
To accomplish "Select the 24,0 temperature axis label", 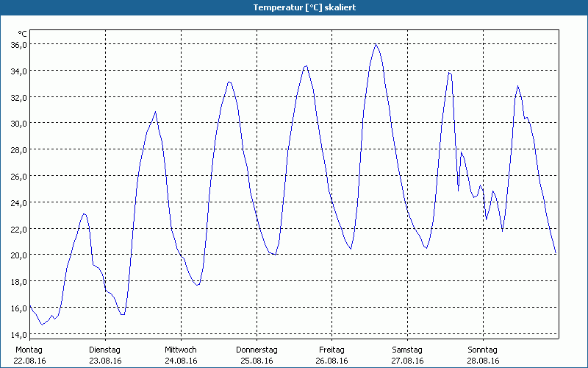I will (x=18, y=202).
